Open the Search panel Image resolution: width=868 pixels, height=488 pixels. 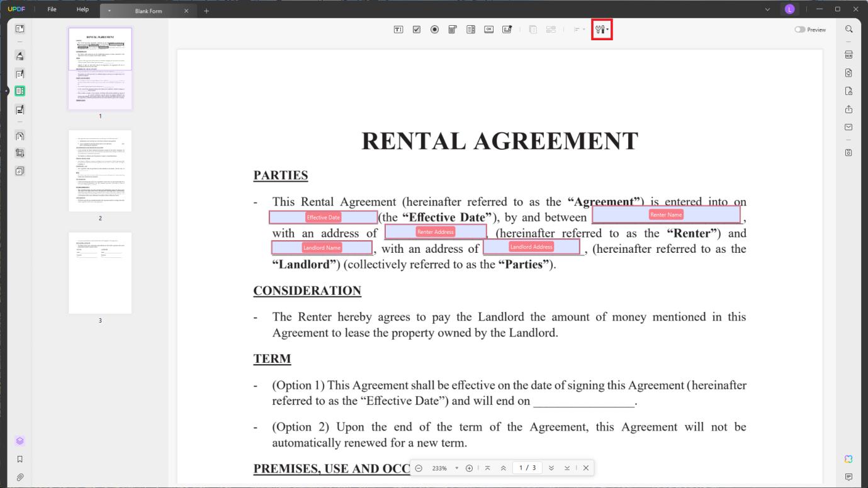click(x=848, y=29)
